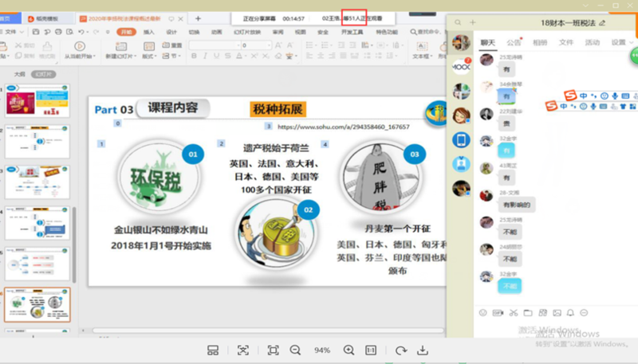Click the text recognition icon in image viewer
This screenshot has width=638, height=364.
tap(243, 350)
